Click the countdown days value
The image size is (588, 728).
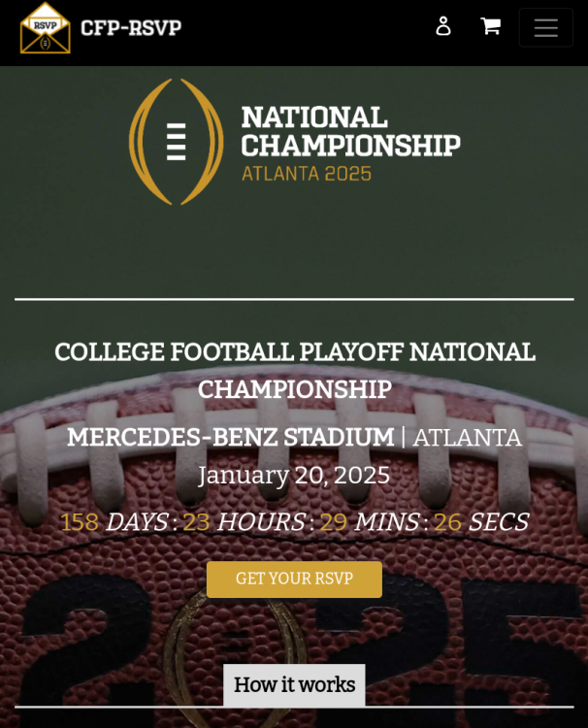(80, 522)
